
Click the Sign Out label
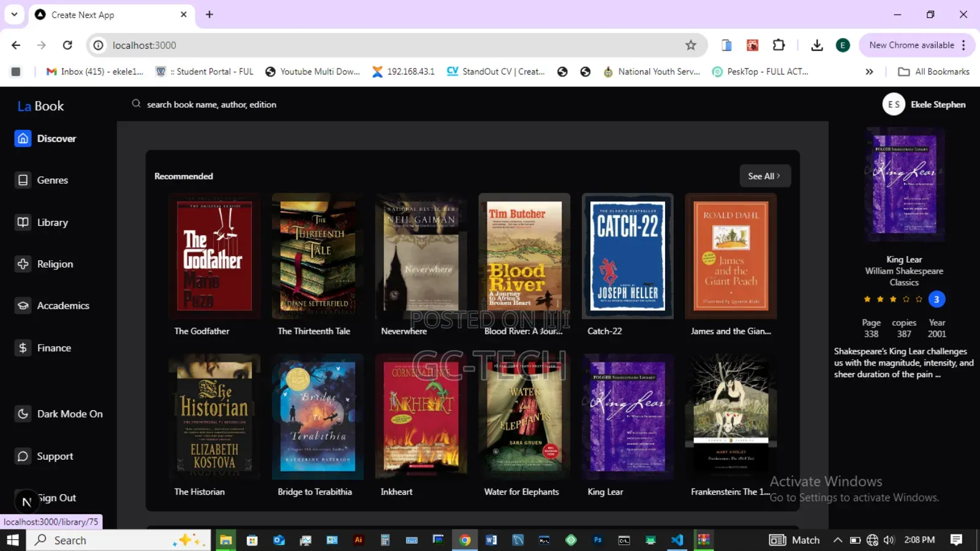(x=57, y=498)
